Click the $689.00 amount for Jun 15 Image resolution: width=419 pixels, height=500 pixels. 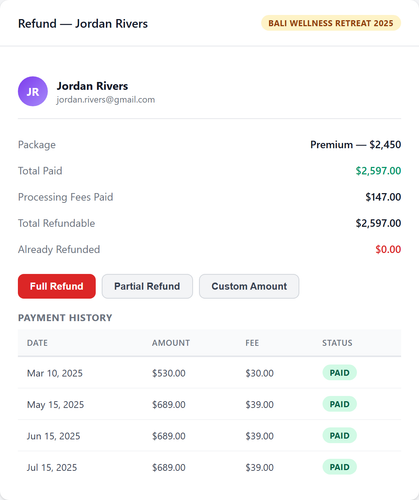[x=169, y=436]
